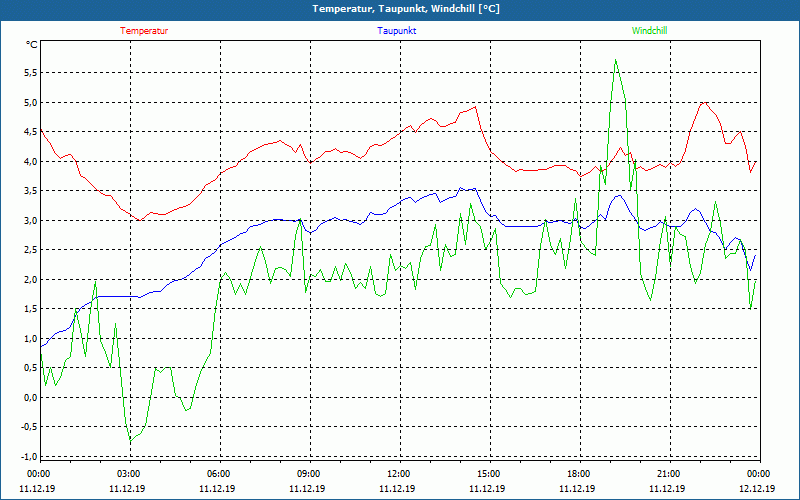Click the 18:00 time axis label
The image size is (800, 500).
[579, 474]
